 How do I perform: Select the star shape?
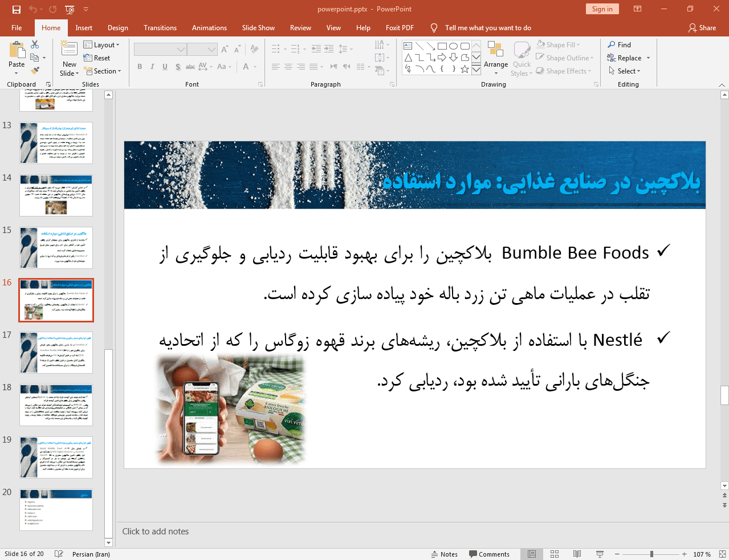465,69
